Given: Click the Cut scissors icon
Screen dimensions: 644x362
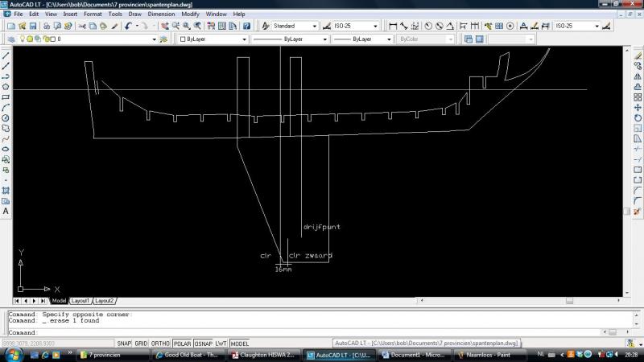Looking at the screenshot, I should 82,26.
